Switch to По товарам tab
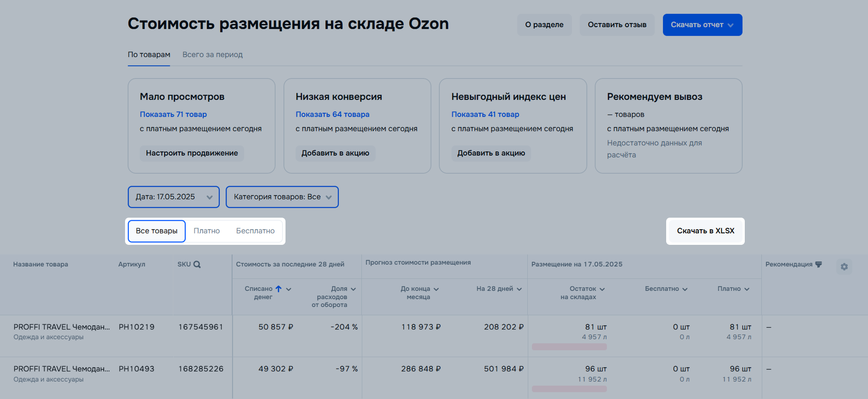Screen dimensions: 868x399 [149, 55]
